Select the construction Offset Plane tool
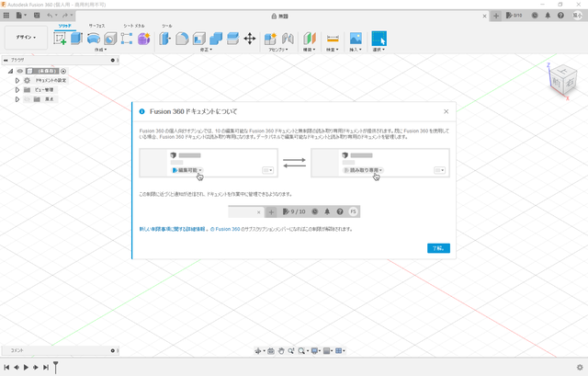This screenshot has width=588, height=376. 310,39
